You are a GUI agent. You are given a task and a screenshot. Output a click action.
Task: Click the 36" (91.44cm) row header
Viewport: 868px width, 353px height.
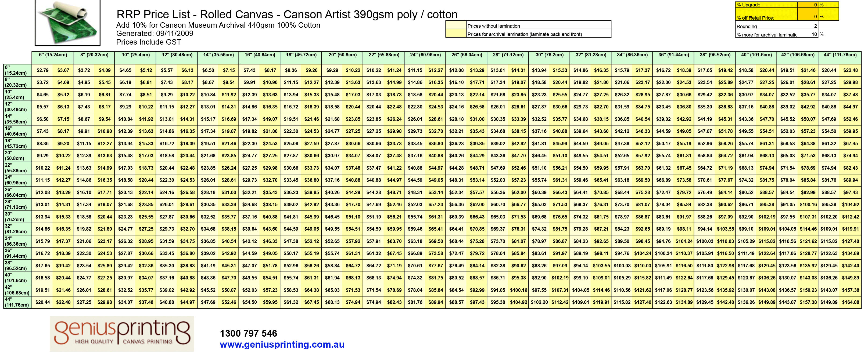pyautogui.click(x=17, y=253)
